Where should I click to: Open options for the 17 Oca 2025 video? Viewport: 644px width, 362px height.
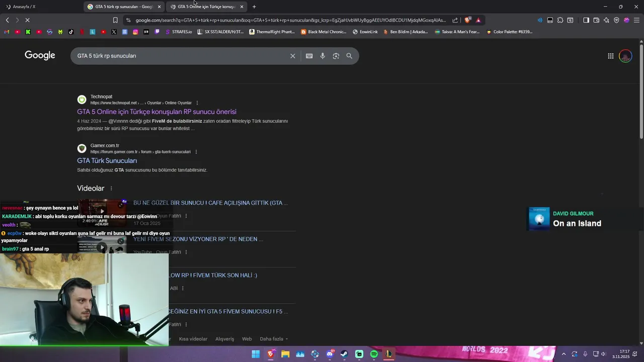[x=186, y=216]
